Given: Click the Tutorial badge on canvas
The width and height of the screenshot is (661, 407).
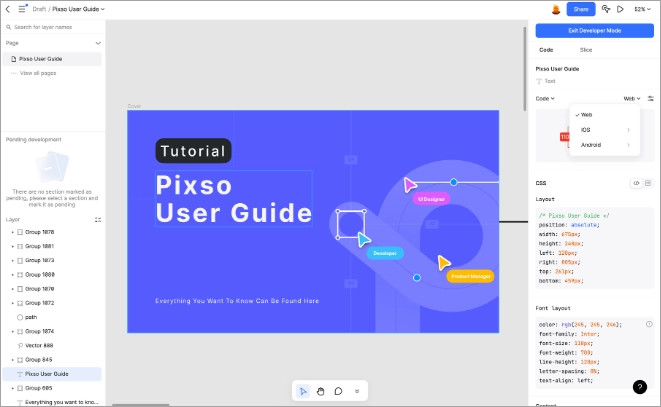Looking at the screenshot, I should (x=193, y=151).
